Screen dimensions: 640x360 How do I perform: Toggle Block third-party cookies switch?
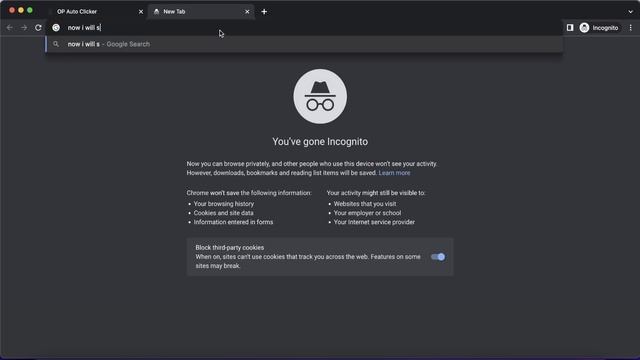pos(438,257)
